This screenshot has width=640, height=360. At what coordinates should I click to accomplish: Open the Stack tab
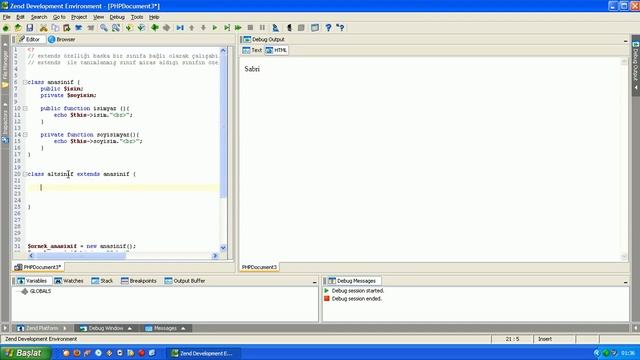(x=102, y=281)
